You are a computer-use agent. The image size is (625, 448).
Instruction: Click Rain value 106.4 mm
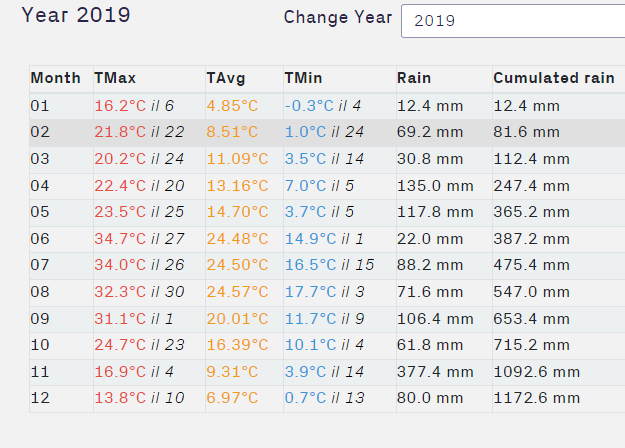pos(435,319)
